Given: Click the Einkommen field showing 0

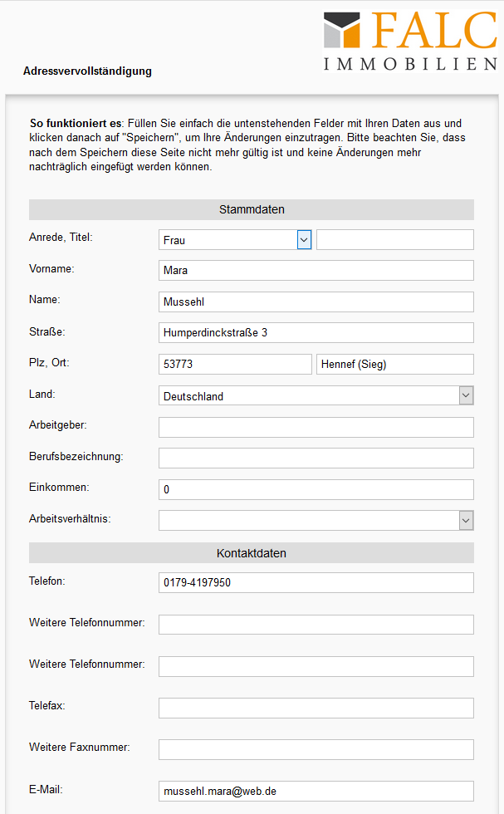Looking at the screenshot, I should (x=316, y=489).
